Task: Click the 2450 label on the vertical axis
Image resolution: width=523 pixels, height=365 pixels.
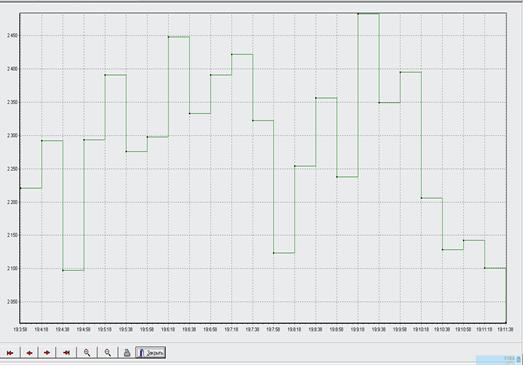Action: [12, 35]
